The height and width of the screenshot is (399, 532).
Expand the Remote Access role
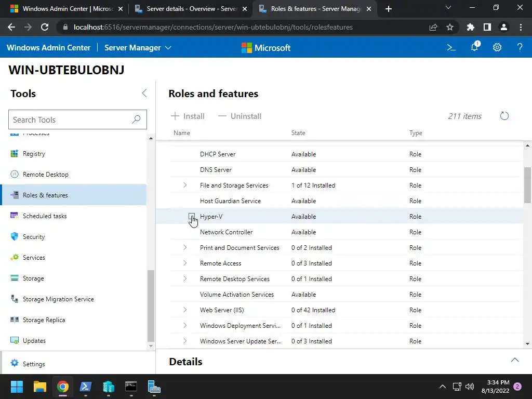point(185,263)
